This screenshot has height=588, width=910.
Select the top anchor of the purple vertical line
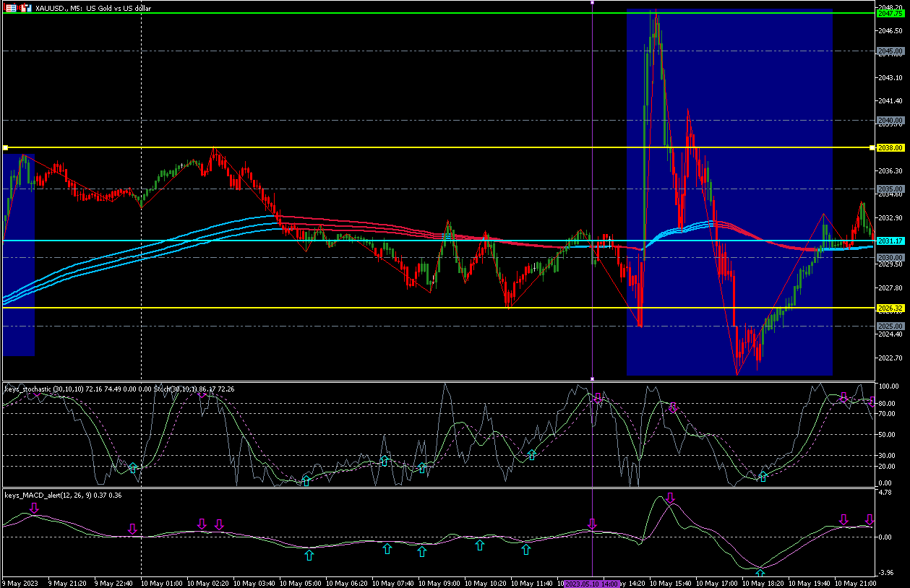pos(592,3)
